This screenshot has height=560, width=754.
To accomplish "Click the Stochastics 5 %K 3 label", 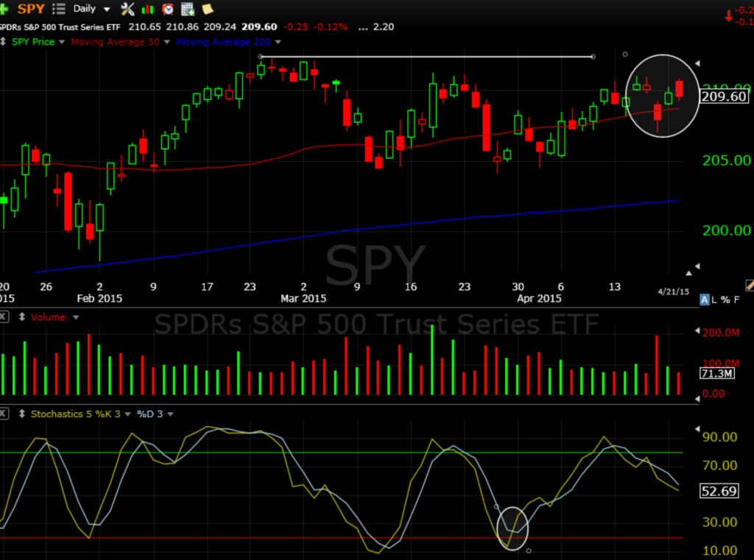I will (76, 414).
